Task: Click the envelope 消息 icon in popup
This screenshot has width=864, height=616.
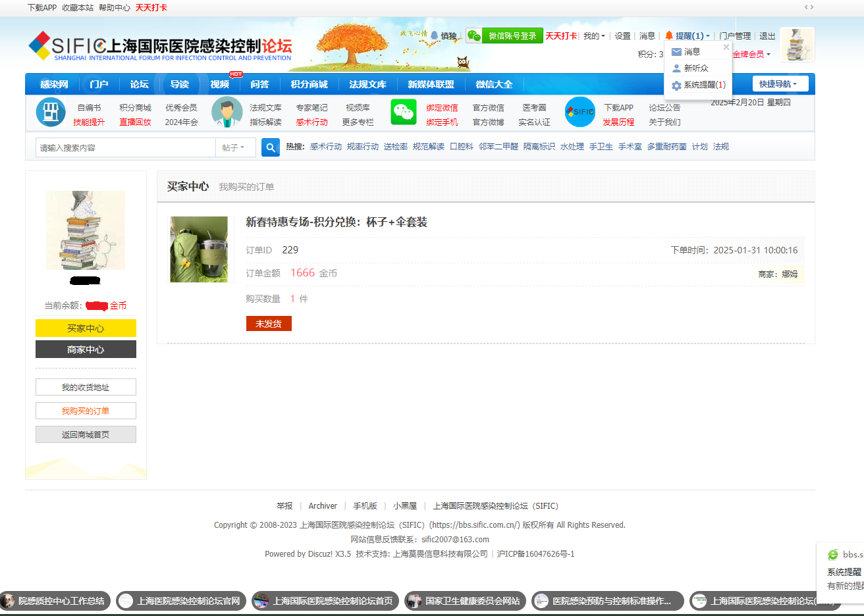Action: (x=676, y=52)
